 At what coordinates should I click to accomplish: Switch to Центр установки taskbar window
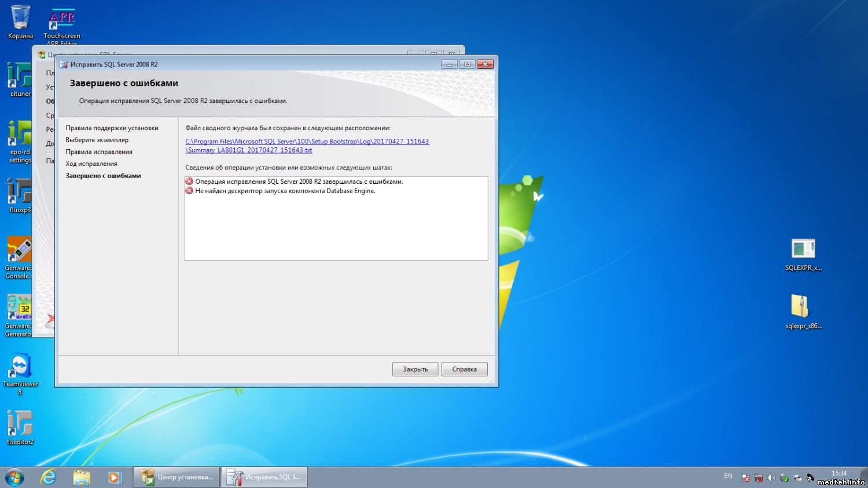point(177,477)
